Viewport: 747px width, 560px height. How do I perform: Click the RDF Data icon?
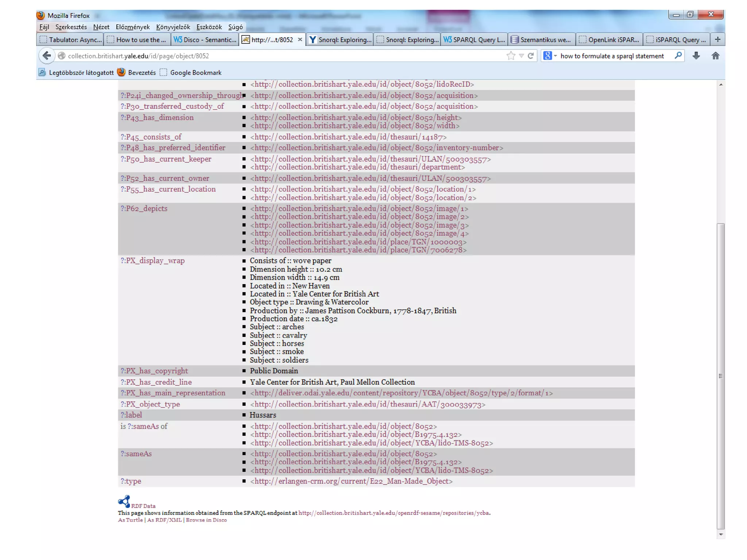click(x=124, y=502)
